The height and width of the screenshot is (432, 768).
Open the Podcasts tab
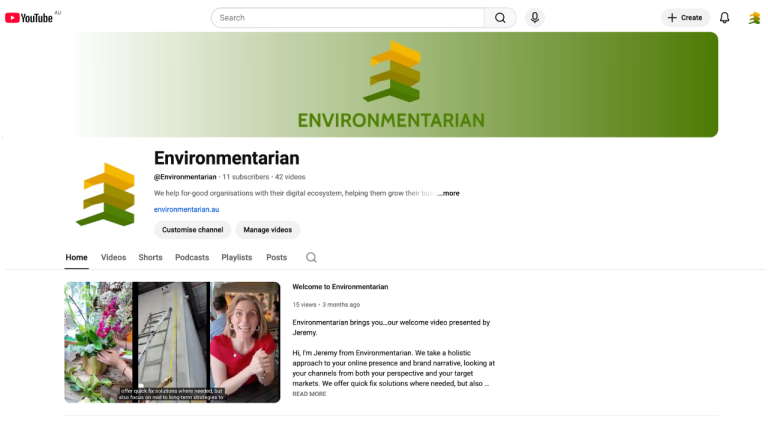click(192, 257)
